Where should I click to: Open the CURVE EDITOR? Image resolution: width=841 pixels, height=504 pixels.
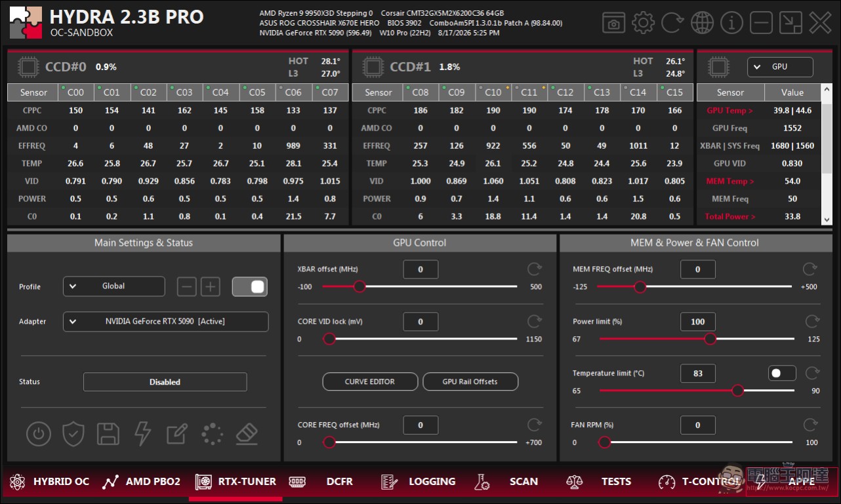(x=370, y=381)
